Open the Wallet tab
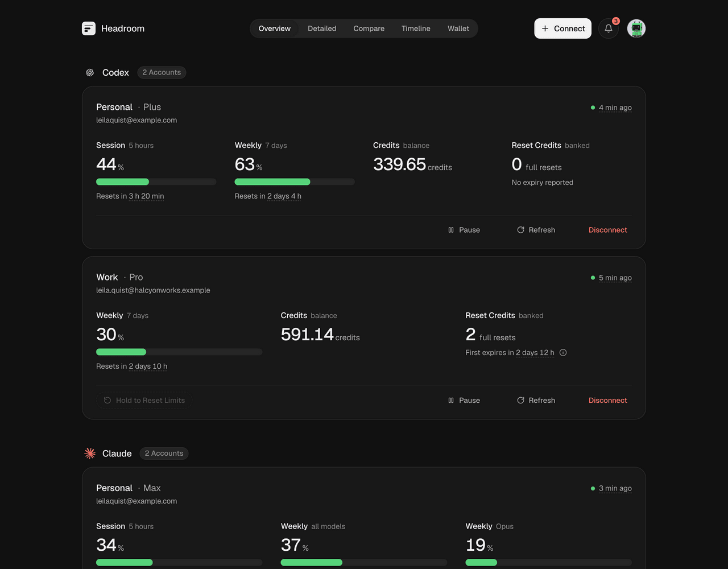The height and width of the screenshot is (569, 728). point(458,28)
